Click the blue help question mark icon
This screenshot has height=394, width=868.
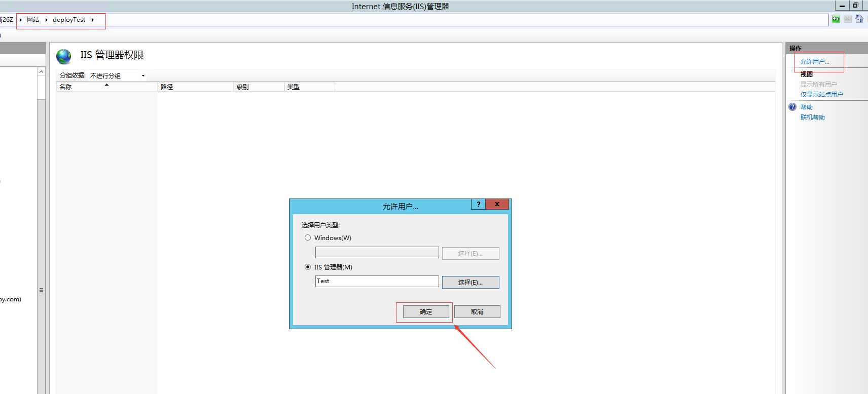click(792, 107)
